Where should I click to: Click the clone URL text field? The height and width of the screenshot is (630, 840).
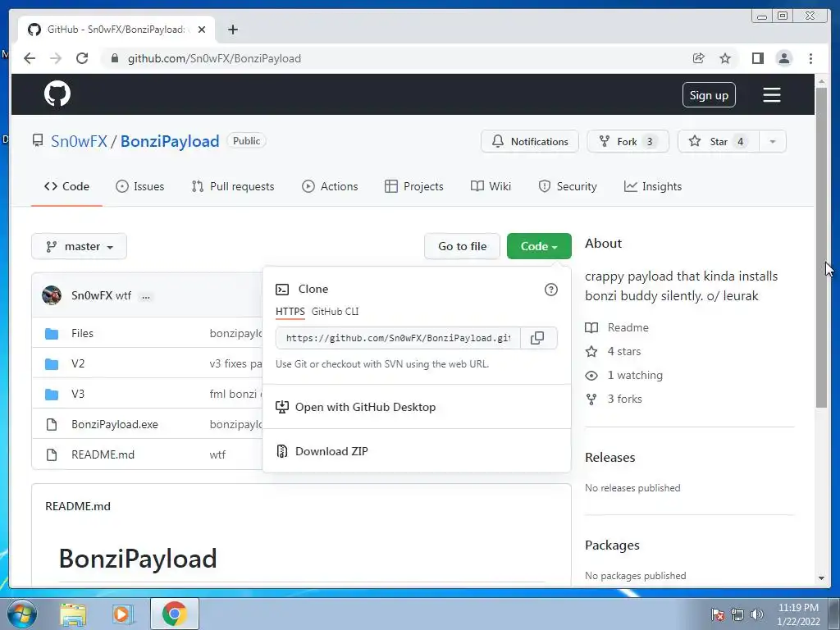point(398,338)
